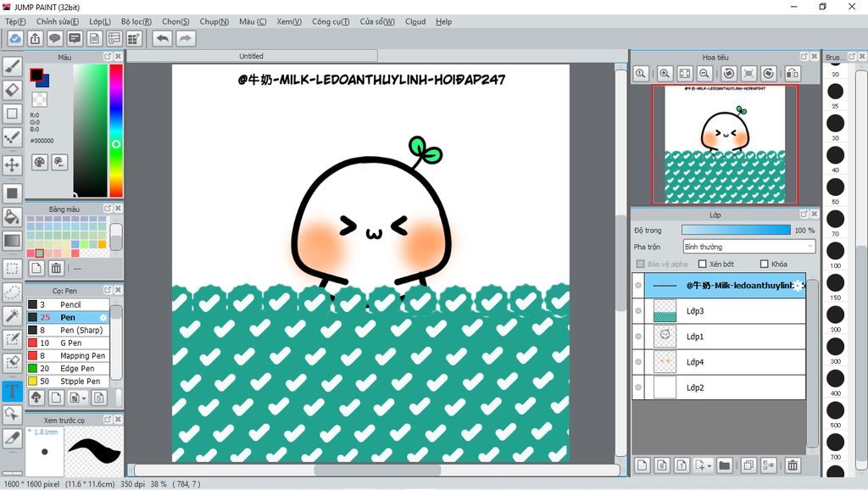The height and width of the screenshot is (490, 868).
Task: Select the Mapping Pen brush
Action: click(x=68, y=355)
